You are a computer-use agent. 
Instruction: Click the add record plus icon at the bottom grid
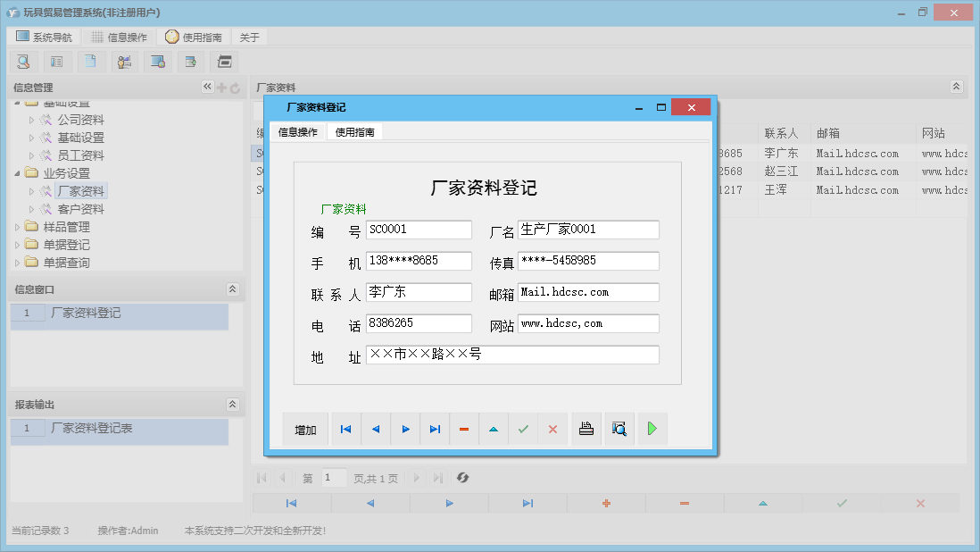coord(606,503)
